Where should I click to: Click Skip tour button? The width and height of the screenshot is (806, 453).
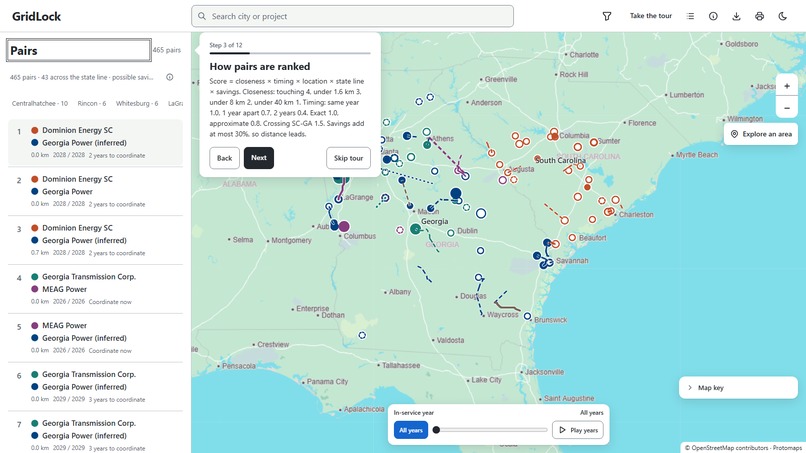click(x=348, y=158)
